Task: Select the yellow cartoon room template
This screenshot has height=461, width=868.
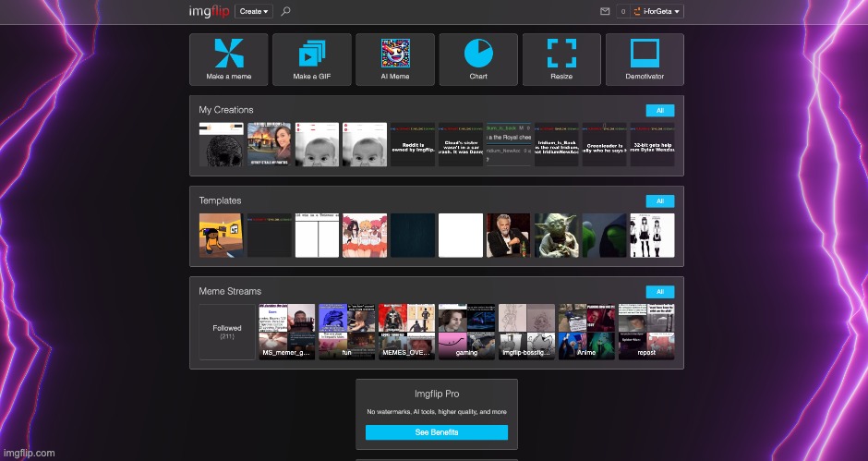Action: pos(222,236)
